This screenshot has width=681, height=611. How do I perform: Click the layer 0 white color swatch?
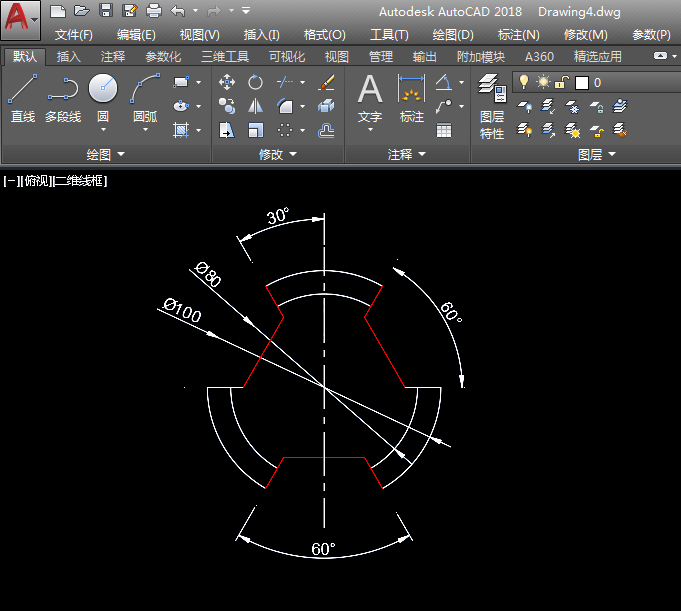tap(581, 82)
